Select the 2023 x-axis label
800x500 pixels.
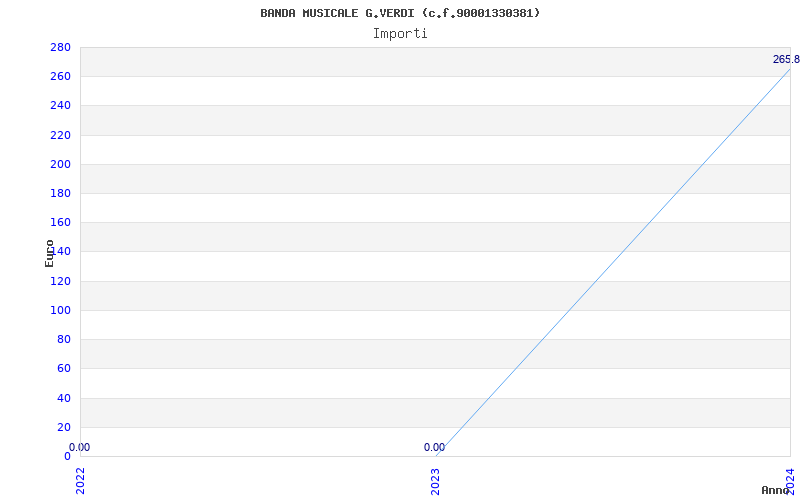click(435, 481)
